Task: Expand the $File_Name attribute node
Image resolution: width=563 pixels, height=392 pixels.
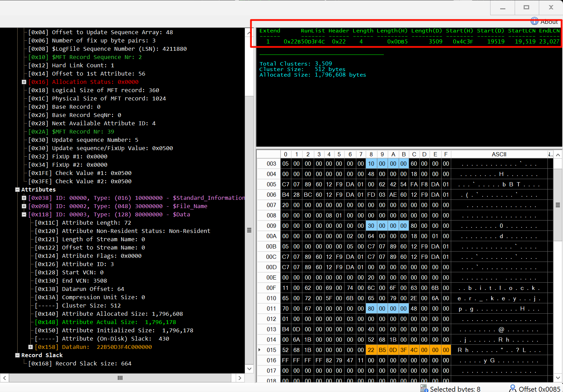Action: click(24, 206)
